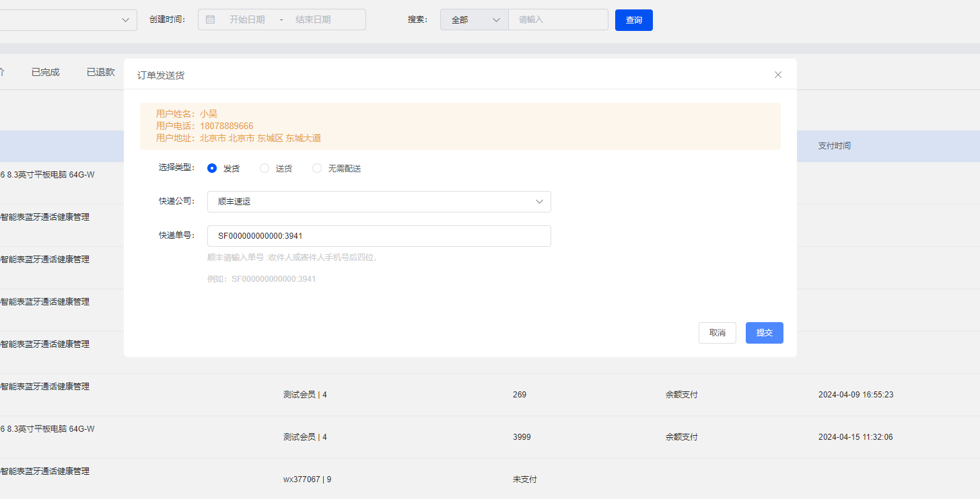The image size is (980, 499).
Task: Switch to the 已完成 tab
Action: click(46, 72)
